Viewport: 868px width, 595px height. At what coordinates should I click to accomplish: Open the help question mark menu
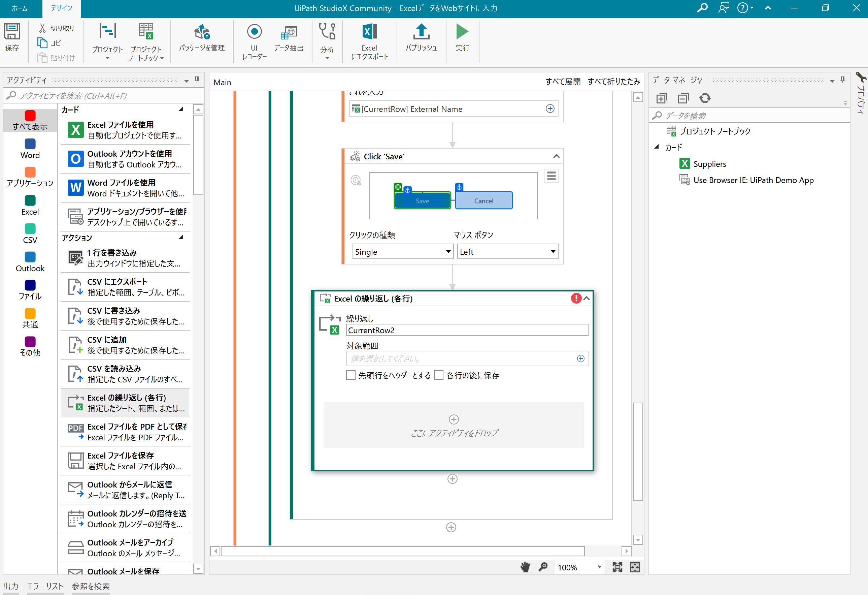745,8
